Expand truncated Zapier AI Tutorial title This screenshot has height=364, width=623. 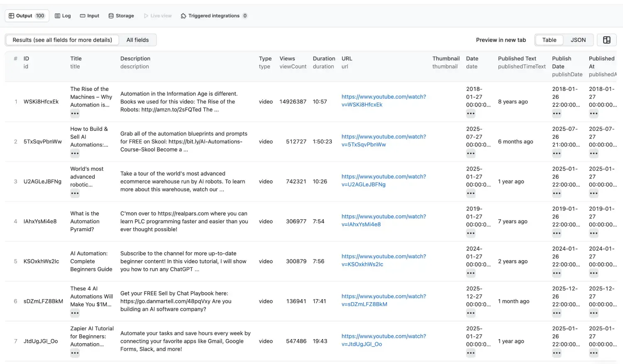coord(75,353)
